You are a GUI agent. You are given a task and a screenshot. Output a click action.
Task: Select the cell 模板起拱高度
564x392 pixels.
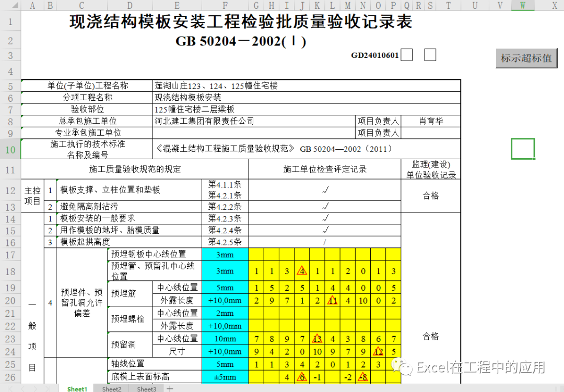[x=129, y=242]
